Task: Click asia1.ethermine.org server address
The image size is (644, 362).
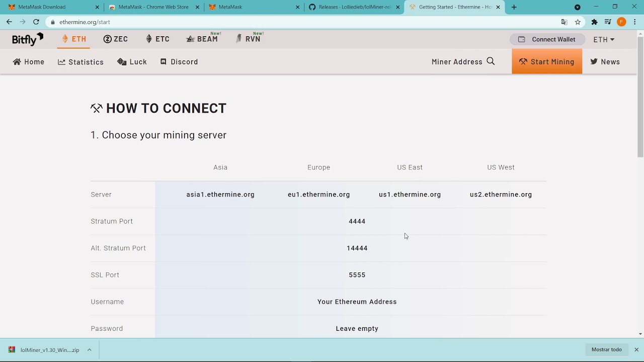Action: 220,195
